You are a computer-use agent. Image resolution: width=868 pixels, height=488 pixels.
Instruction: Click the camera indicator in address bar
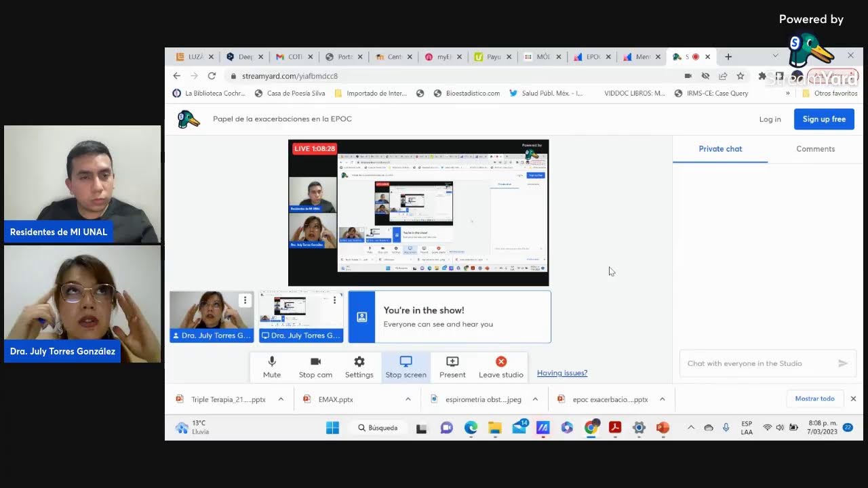coord(688,76)
